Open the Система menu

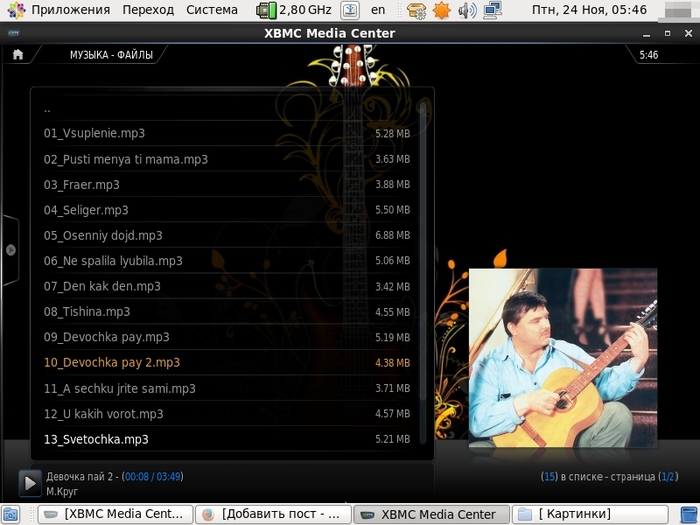pyautogui.click(x=212, y=10)
